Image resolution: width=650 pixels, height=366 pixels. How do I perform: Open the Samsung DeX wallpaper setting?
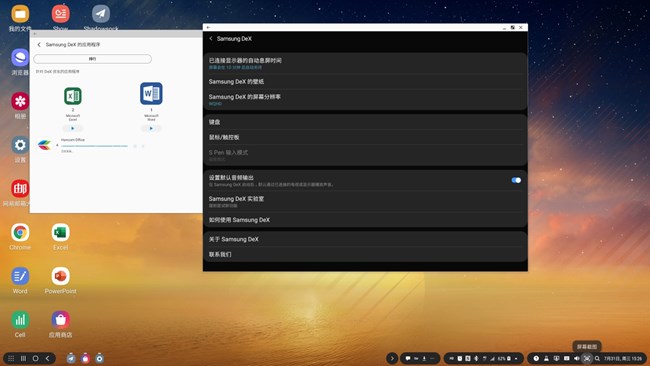click(365, 82)
